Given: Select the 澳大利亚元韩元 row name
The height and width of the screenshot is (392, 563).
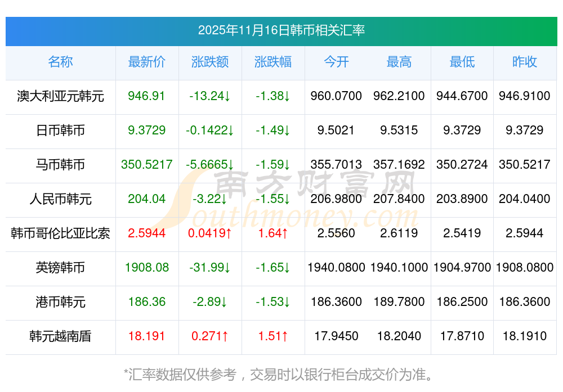Looking at the screenshot, I should point(60,96).
